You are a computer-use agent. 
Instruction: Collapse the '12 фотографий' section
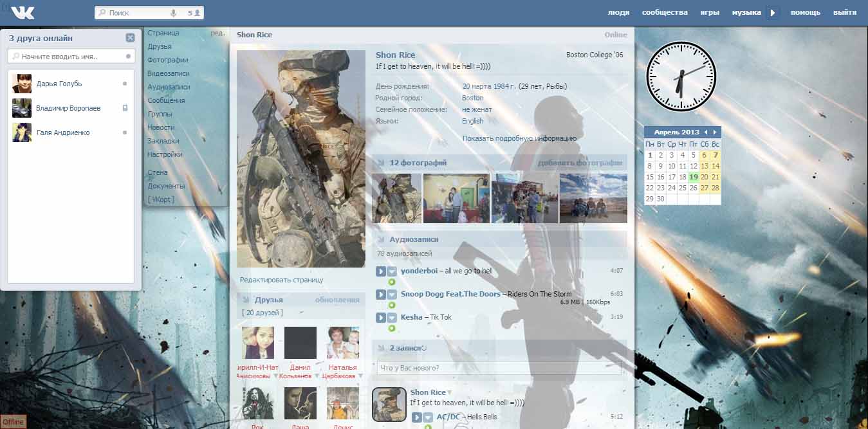(380, 163)
